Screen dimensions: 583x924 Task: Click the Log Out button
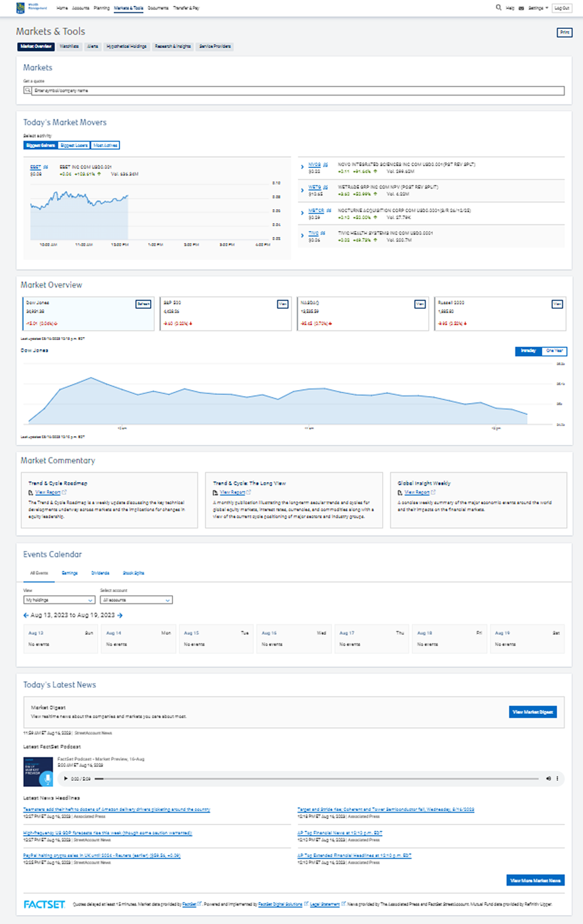[x=562, y=8]
